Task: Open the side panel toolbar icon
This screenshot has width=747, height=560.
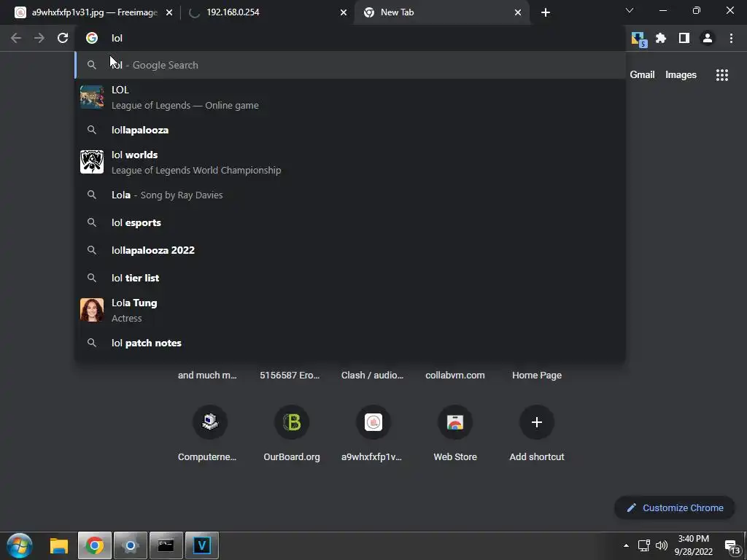Action: [684, 38]
